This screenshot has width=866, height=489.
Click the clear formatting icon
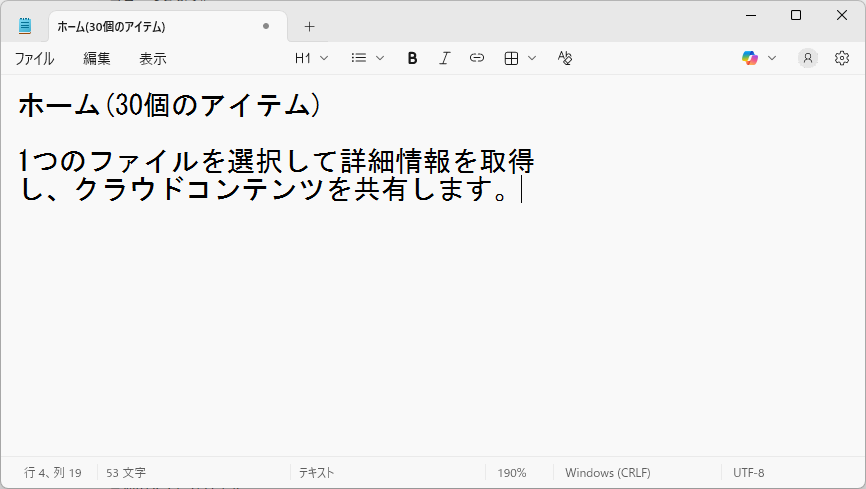coord(565,58)
